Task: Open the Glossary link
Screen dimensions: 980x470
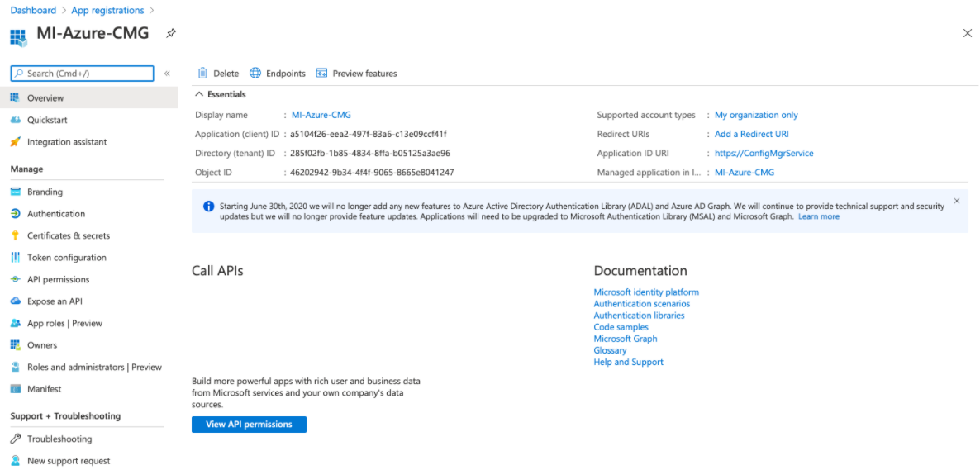Action: [610, 350]
